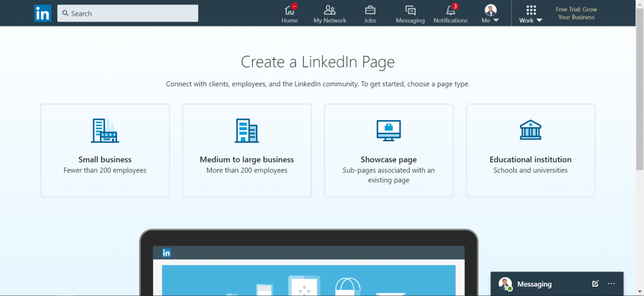This screenshot has width=644, height=296.
Task: Open the messaging panel three-dots options
Action: pyautogui.click(x=611, y=284)
